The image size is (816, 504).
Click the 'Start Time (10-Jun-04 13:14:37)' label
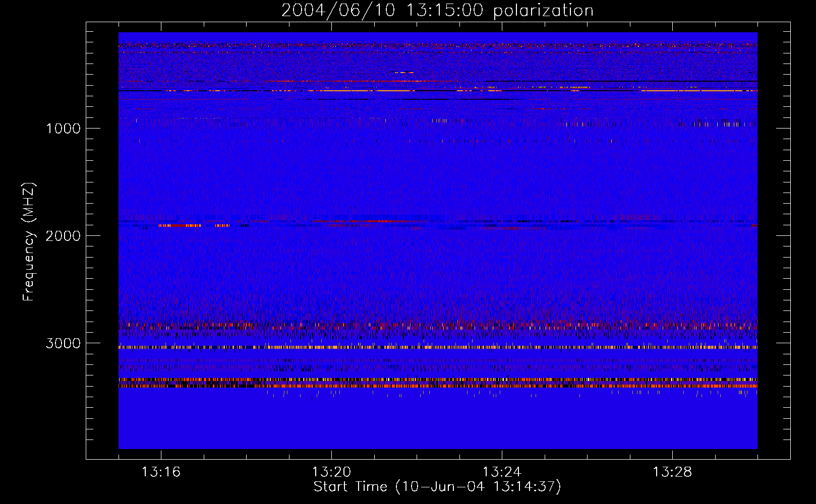click(x=437, y=487)
